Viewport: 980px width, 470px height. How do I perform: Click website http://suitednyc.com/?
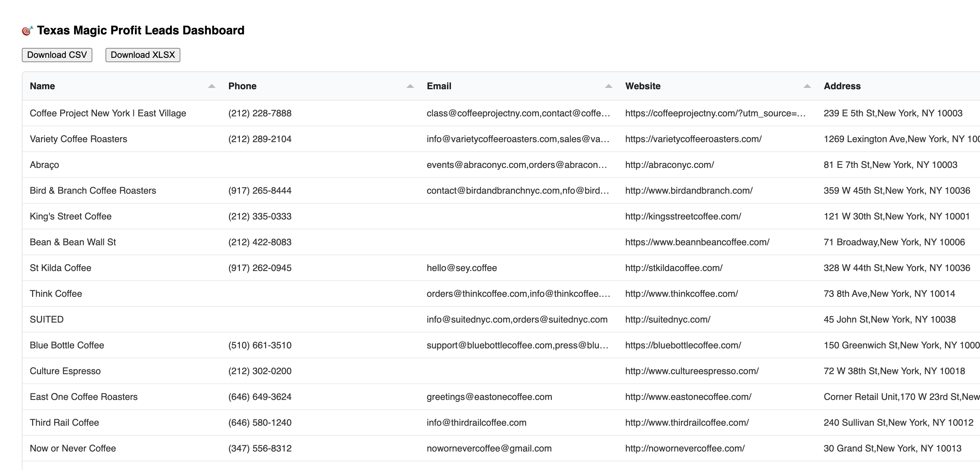pyautogui.click(x=668, y=320)
